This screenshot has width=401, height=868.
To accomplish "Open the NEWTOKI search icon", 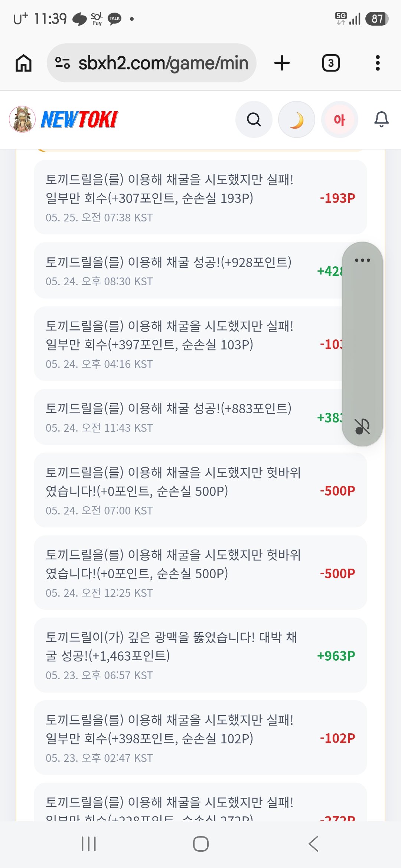I will (254, 119).
